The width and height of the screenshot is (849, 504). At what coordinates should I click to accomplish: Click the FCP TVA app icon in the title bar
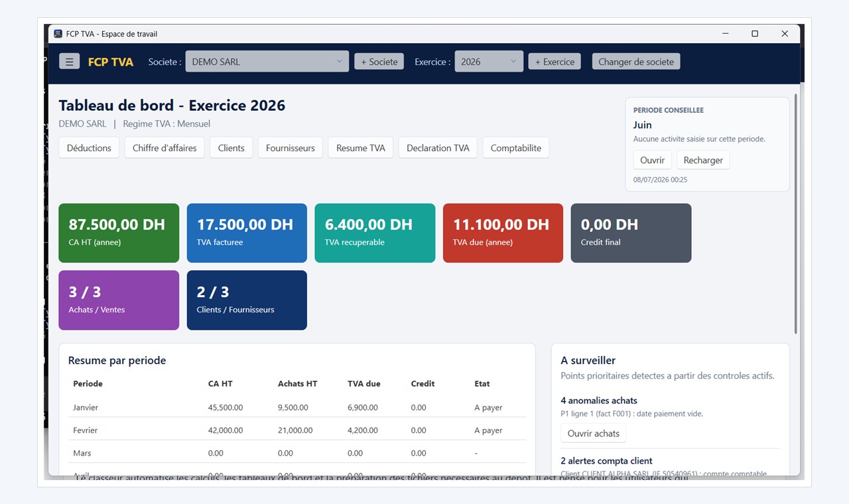pos(58,34)
